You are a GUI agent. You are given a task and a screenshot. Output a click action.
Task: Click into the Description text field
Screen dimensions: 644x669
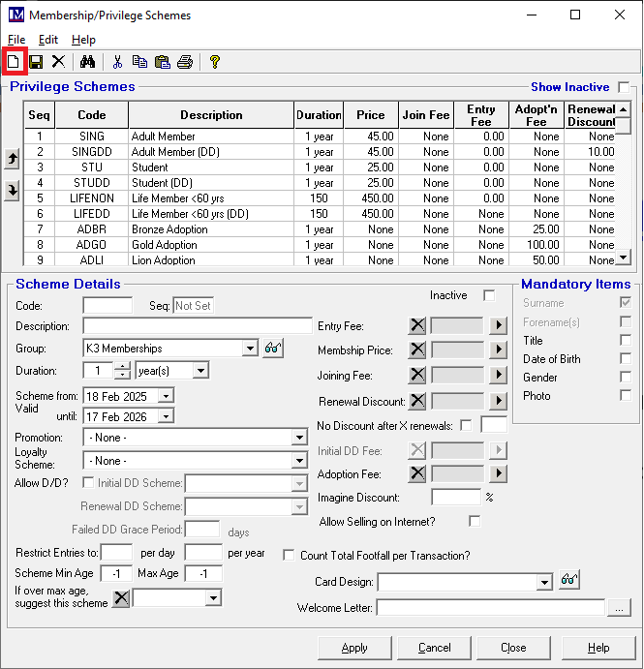click(x=198, y=326)
